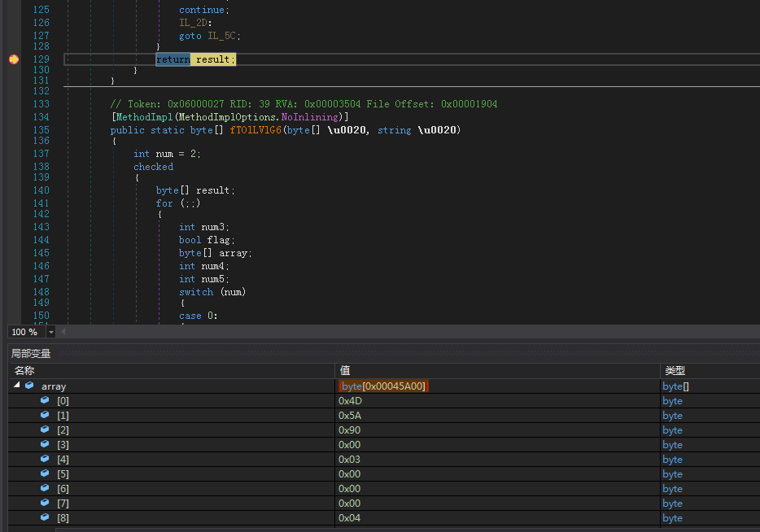Click the MethodImplOptions attribute reference

click(228, 117)
